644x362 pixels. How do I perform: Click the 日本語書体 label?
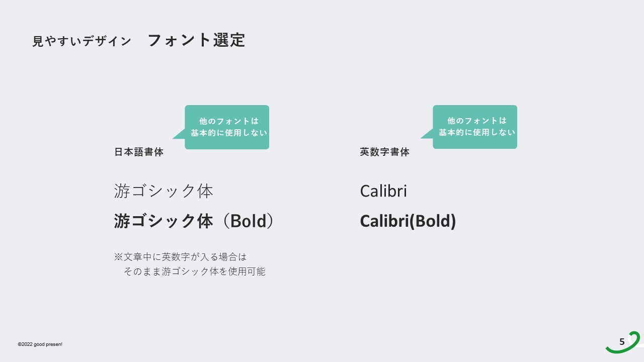coord(139,152)
